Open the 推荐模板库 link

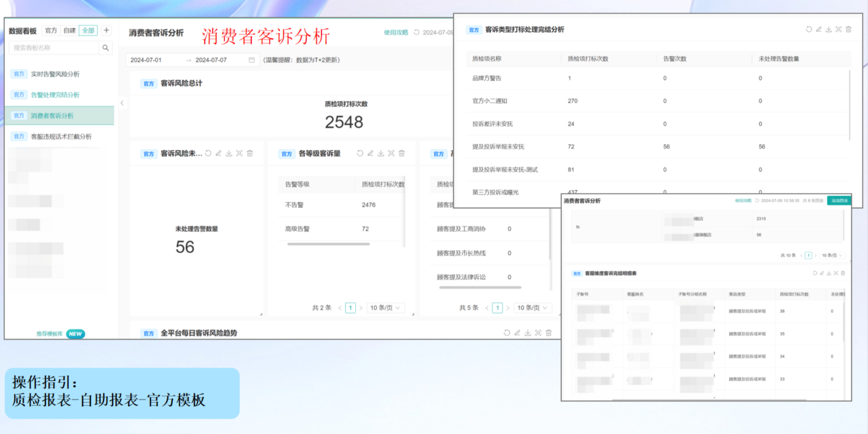pyautogui.click(x=50, y=334)
